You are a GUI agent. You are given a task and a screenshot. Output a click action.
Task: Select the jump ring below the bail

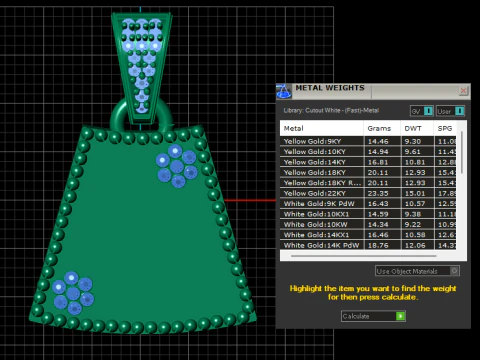[x=117, y=115]
